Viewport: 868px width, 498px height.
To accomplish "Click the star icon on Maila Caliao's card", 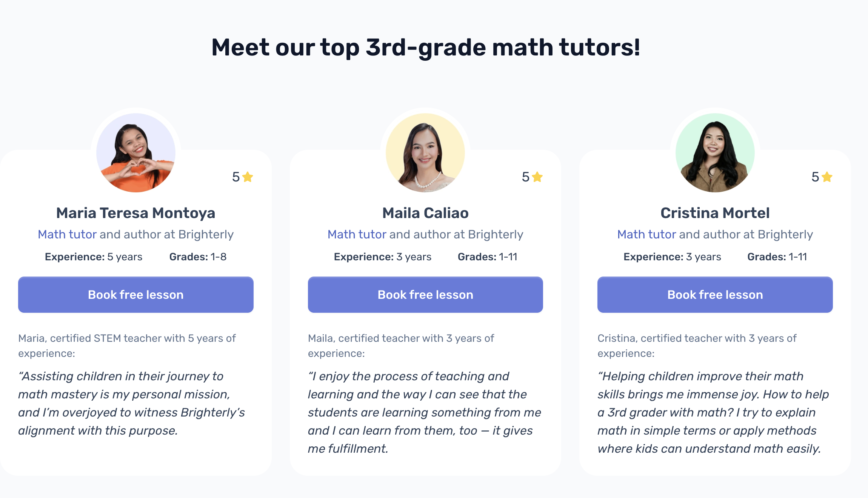I will coord(537,177).
